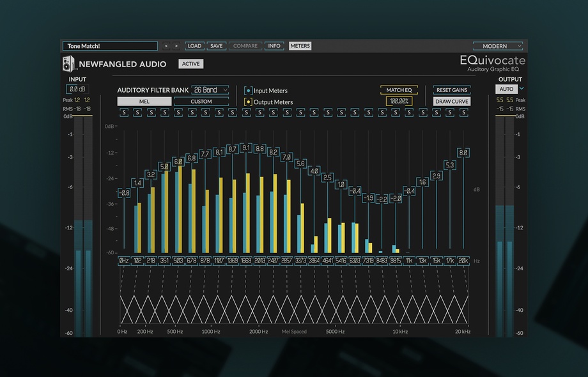This screenshot has width=588, height=377.
Task: Go to the previous preset arrow
Action: [x=166, y=46]
